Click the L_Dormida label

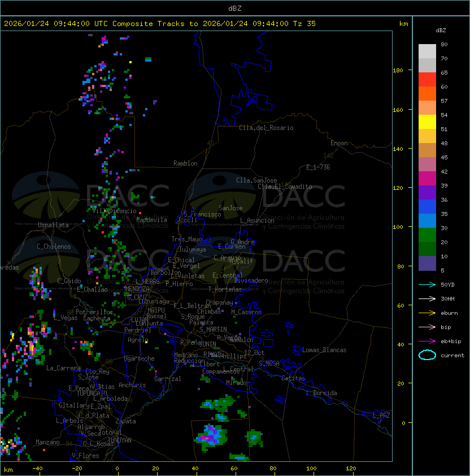pos(321,393)
